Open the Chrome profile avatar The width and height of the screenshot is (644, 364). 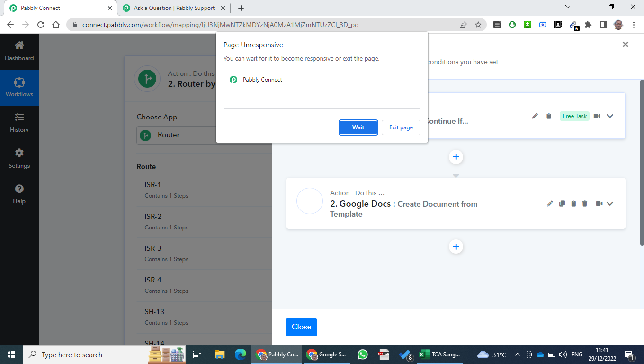tap(618, 25)
